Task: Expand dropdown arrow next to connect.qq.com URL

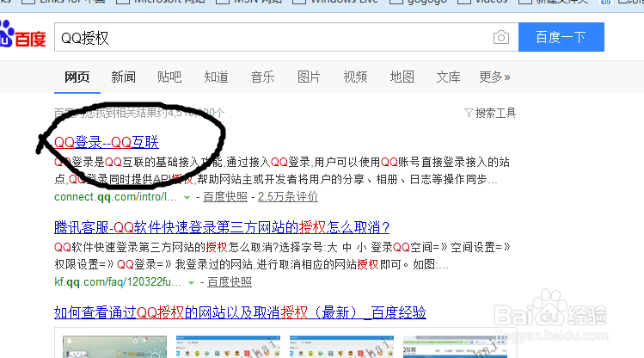Action: 187,198
